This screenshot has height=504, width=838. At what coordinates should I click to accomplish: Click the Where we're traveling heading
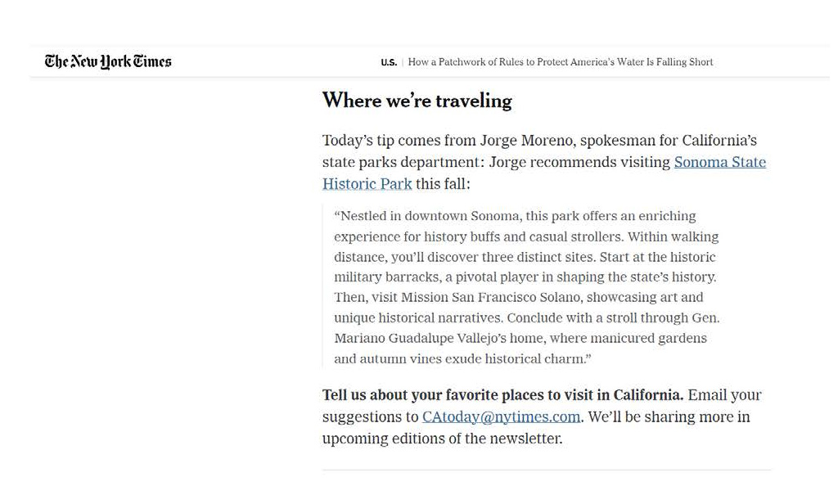point(417,101)
